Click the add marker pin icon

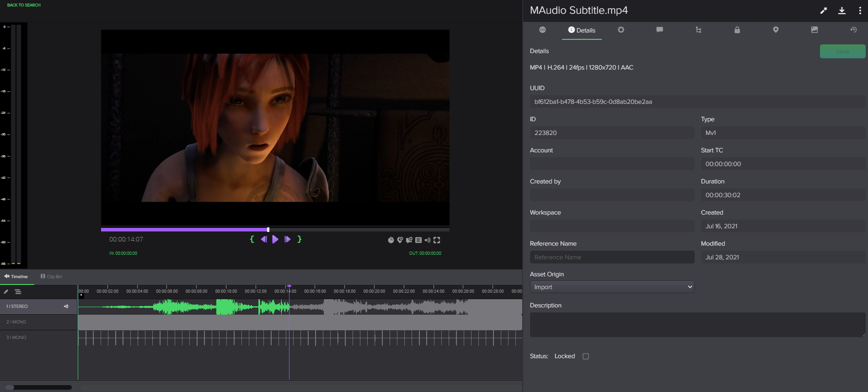click(400, 240)
